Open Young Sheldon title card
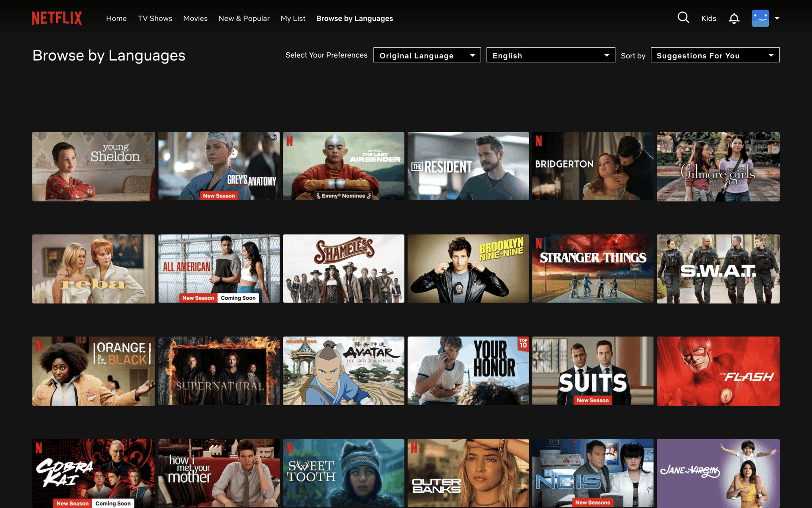812x508 pixels. tap(93, 166)
